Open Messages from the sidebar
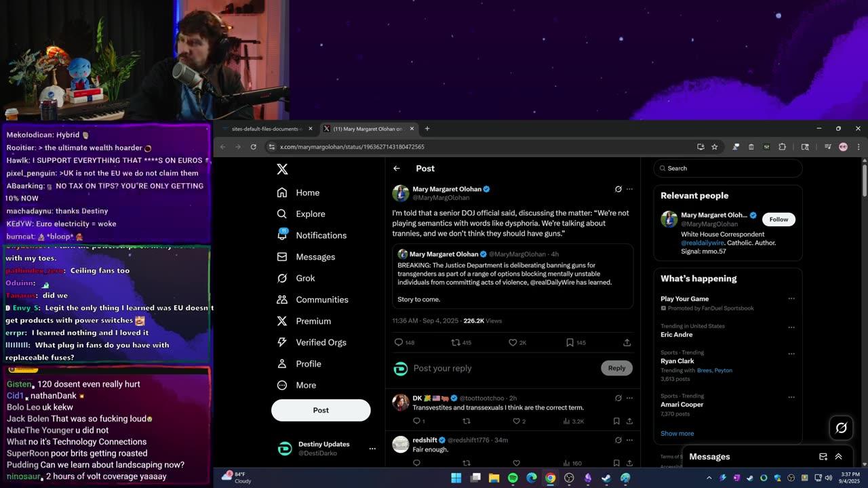868x488 pixels. (307, 257)
